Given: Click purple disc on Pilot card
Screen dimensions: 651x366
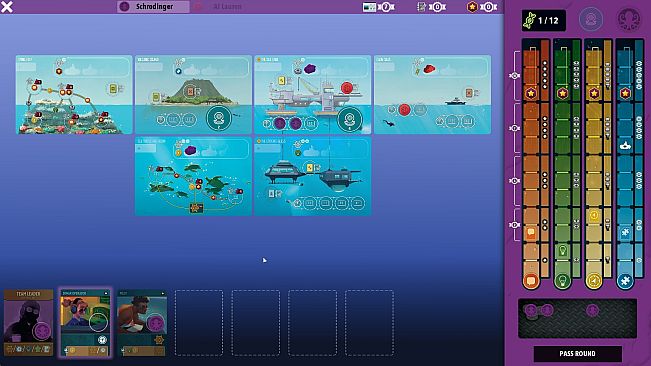Looking at the screenshot, I should coord(155,322).
